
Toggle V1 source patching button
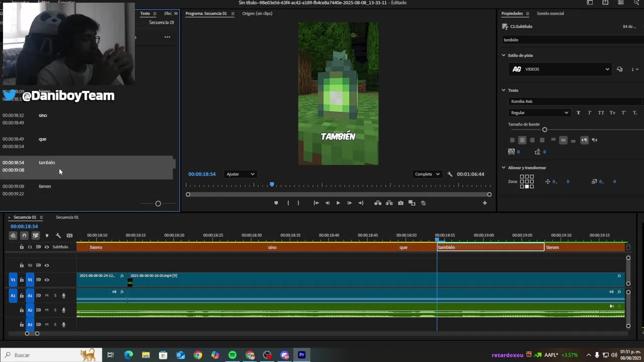pyautogui.click(x=13, y=280)
